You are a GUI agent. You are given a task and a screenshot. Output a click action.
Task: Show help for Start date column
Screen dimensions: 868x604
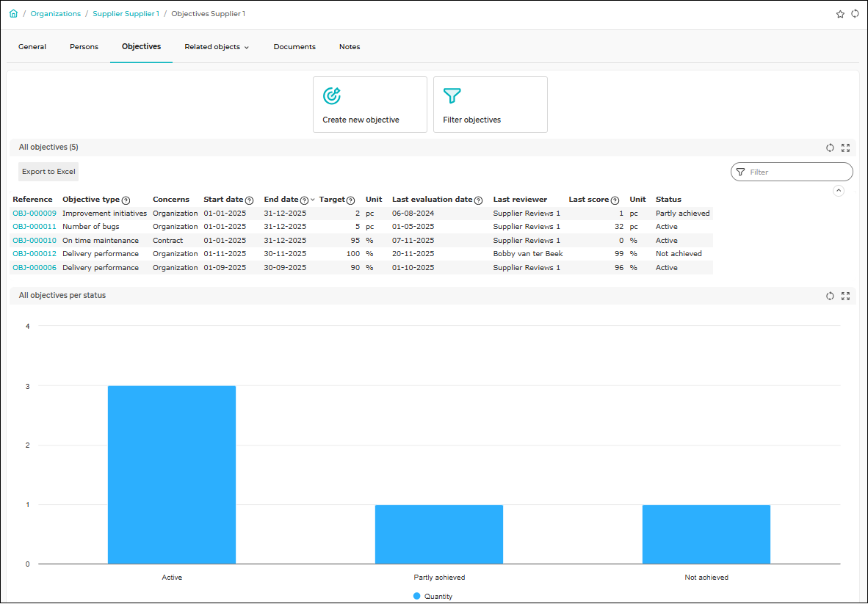[249, 200]
